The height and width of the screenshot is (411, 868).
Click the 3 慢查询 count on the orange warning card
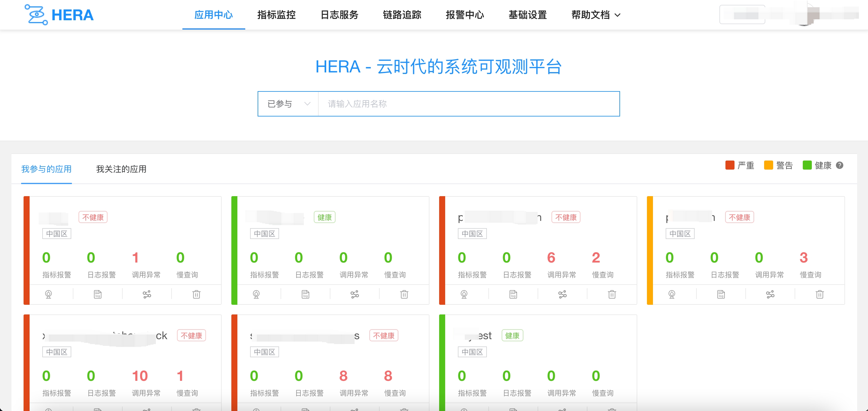[x=803, y=257]
